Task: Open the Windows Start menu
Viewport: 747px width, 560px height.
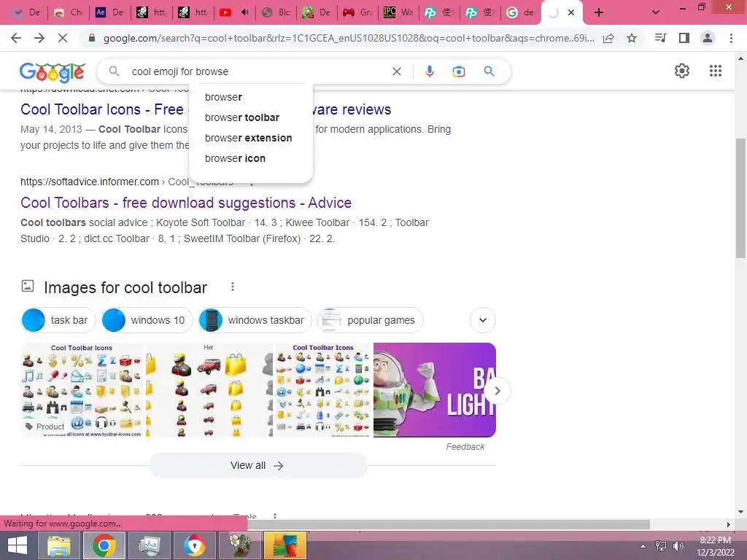Action: click(18, 545)
